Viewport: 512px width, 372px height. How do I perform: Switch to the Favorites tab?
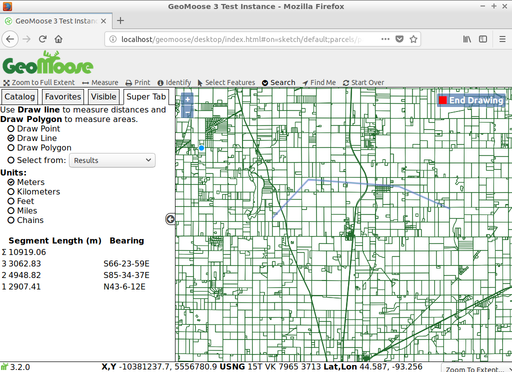pos(63,97)
